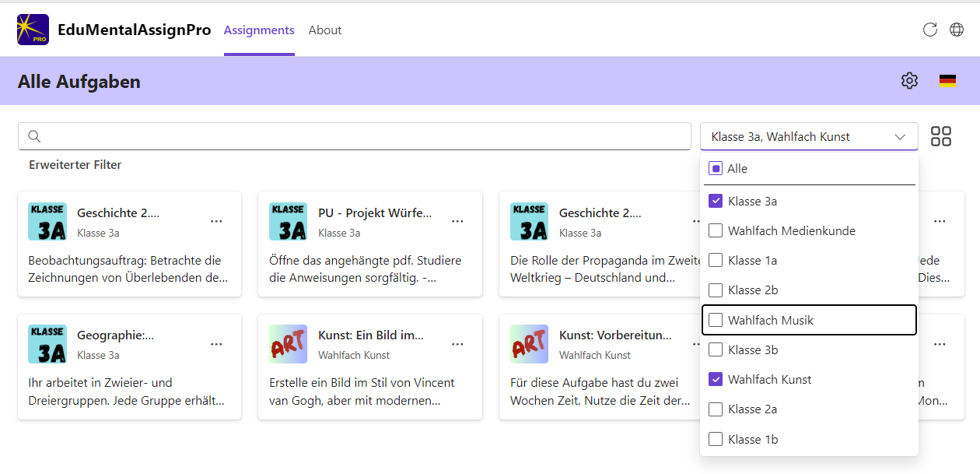Open the globe language icon
The height and width of the screenshot is (474, 980).
point(957,30)
